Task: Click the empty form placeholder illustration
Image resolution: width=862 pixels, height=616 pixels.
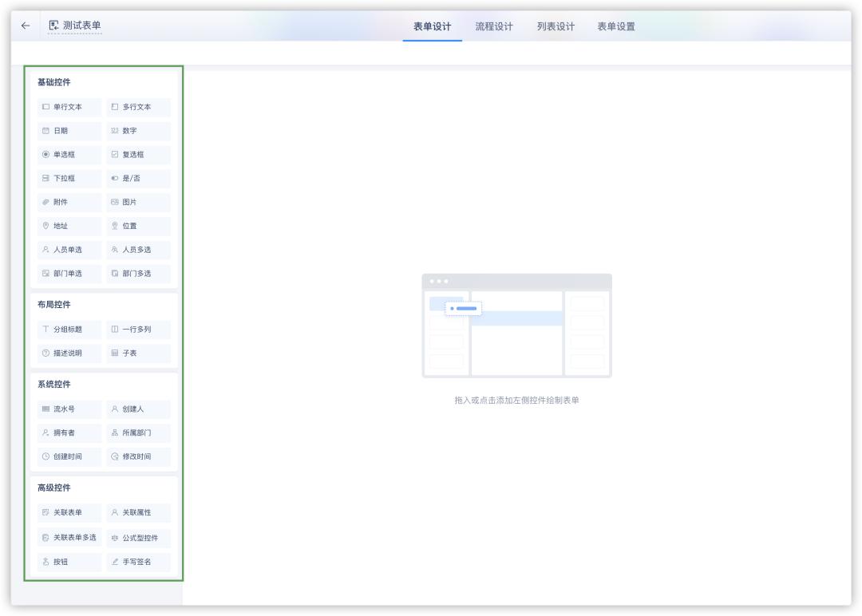Action: tap(516, 326)
